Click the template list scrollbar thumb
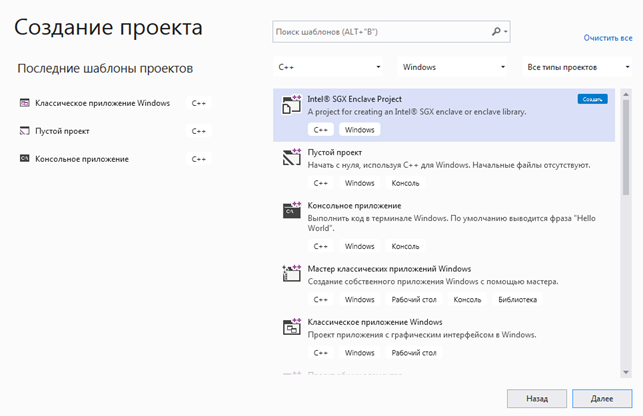 pos(626,147)
